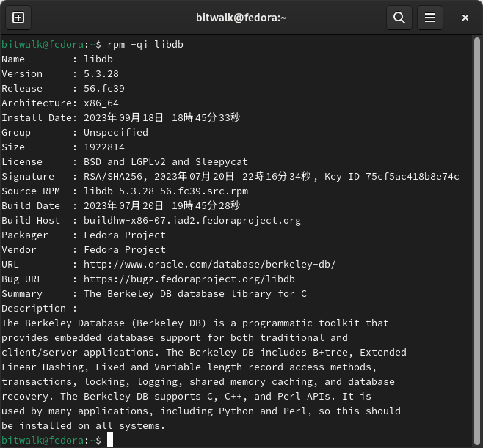
Task: Select the architecture value x86_64
Action: tap(101, 103)
